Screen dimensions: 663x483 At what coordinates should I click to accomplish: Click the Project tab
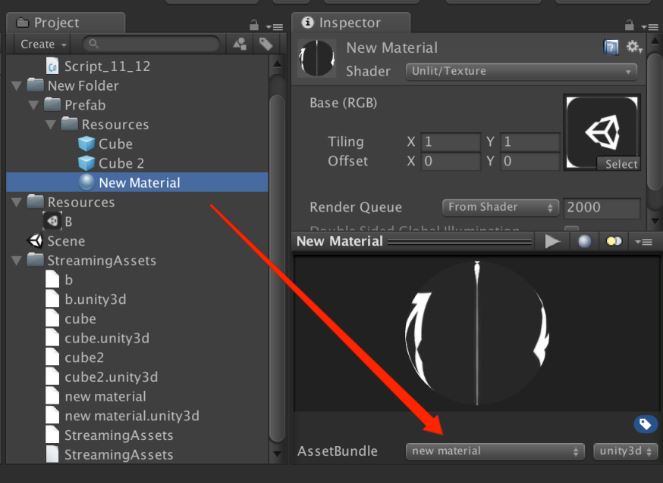56,22
